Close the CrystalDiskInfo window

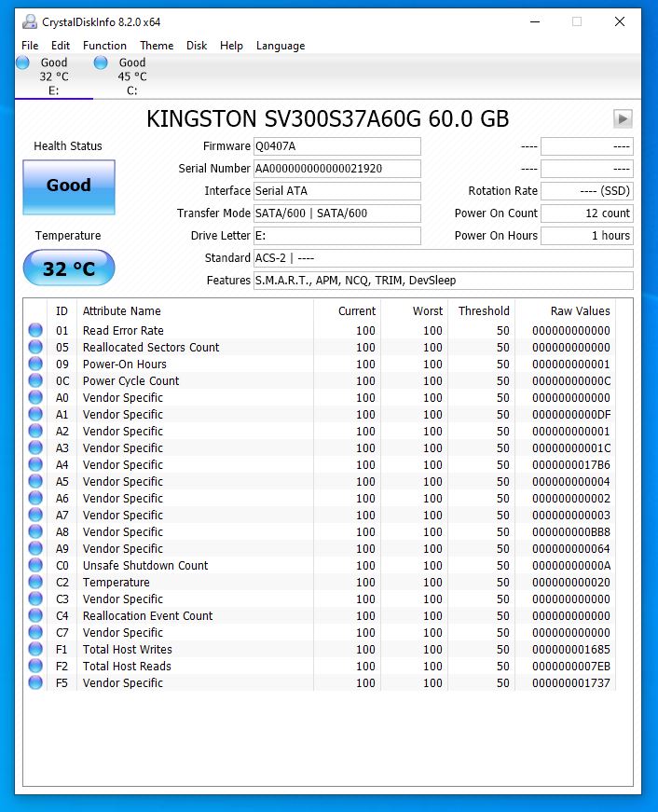[620, 21]
